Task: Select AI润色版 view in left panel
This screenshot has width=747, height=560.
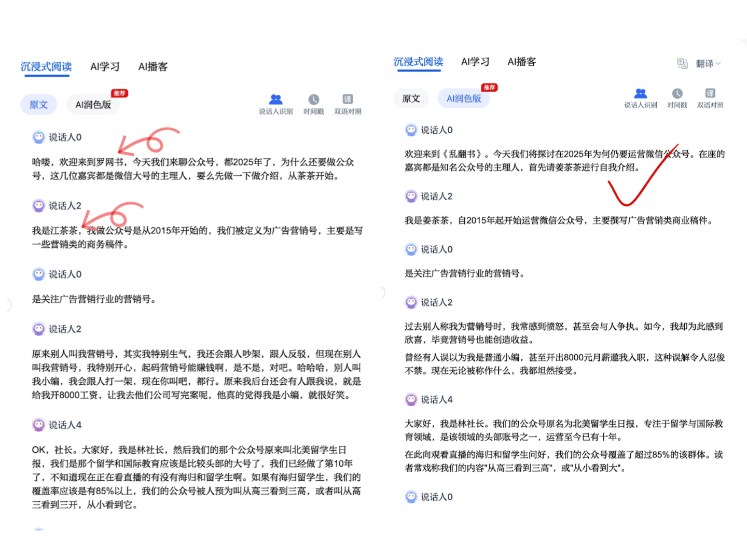Action: click(93, 104)
